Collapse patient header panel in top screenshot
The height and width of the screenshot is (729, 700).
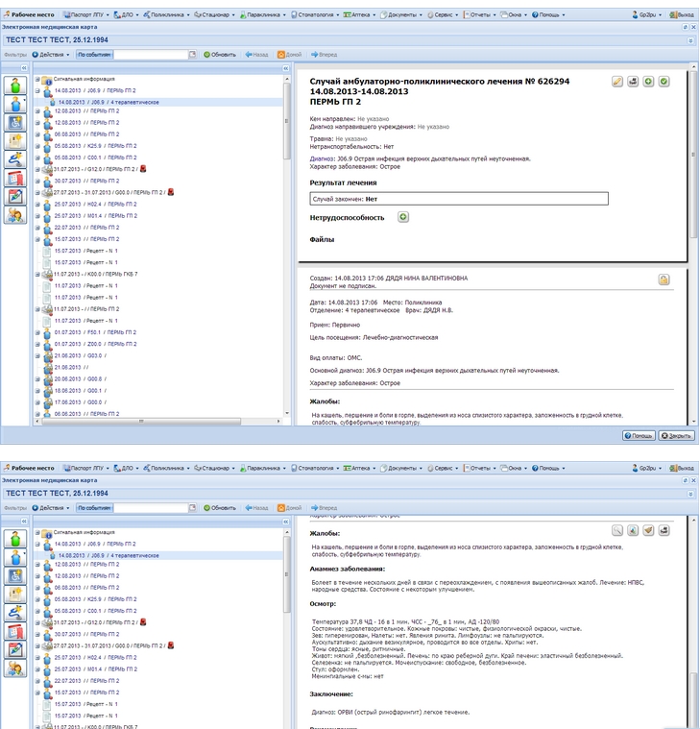[690, 40]
